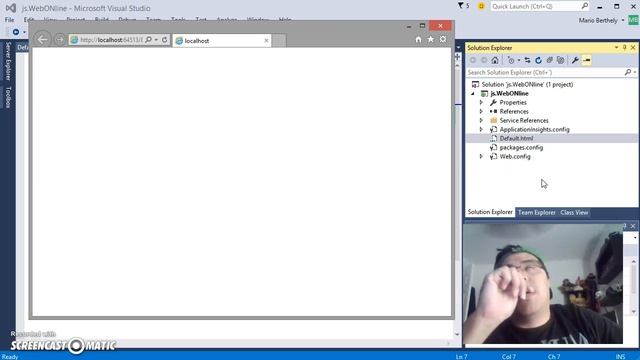Expand the Service References node

481,120
